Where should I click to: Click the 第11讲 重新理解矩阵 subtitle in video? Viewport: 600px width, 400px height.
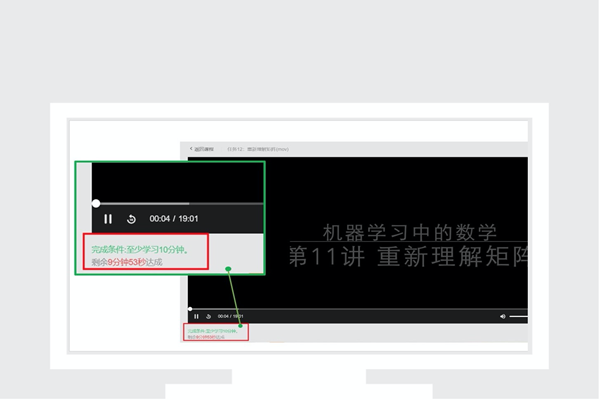tap(408, 256)
